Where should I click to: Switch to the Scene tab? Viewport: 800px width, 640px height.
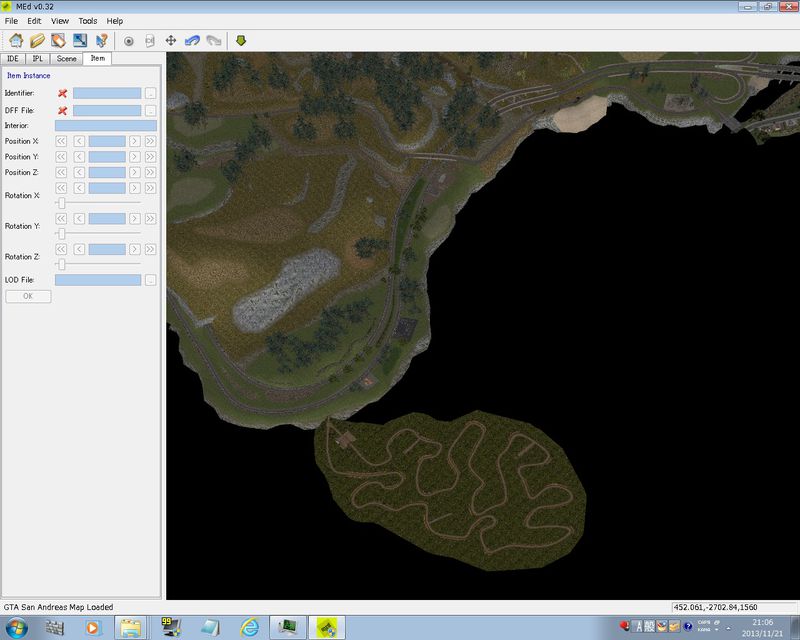(66, 59)
